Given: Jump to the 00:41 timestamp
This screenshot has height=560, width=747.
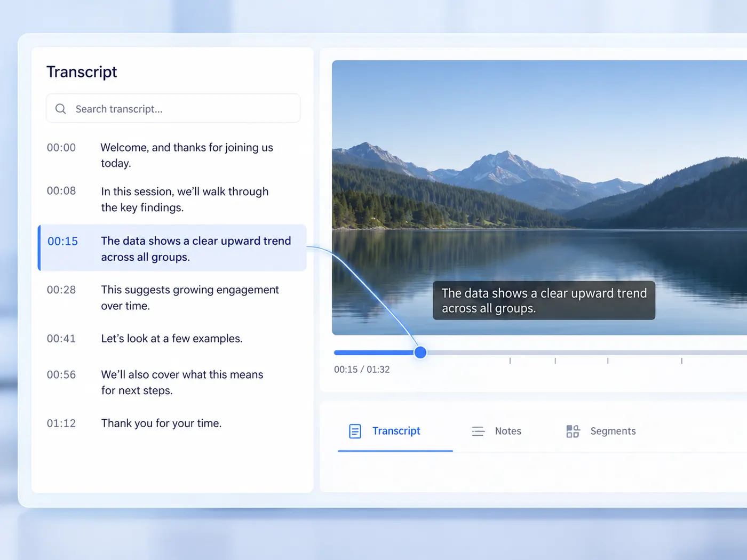Looking at the screenshot, I should click(x=61, y=339).
